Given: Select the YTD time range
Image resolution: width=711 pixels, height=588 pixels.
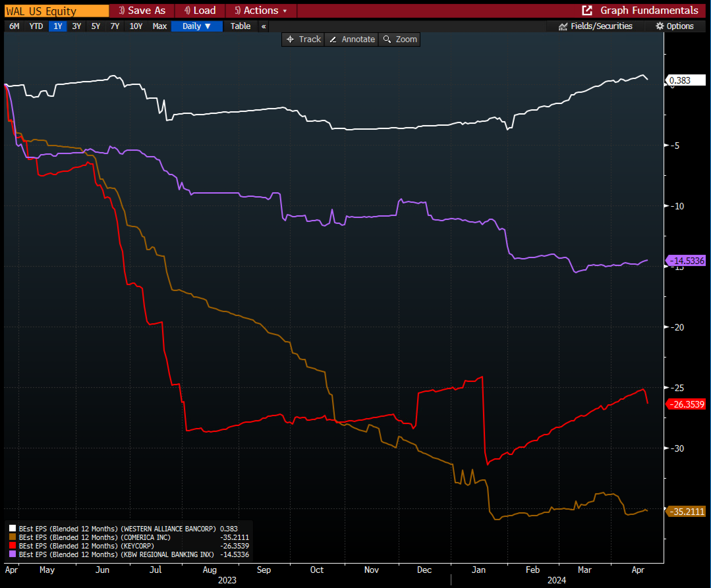Looking at the screenshot, I should tap(36, 26).
